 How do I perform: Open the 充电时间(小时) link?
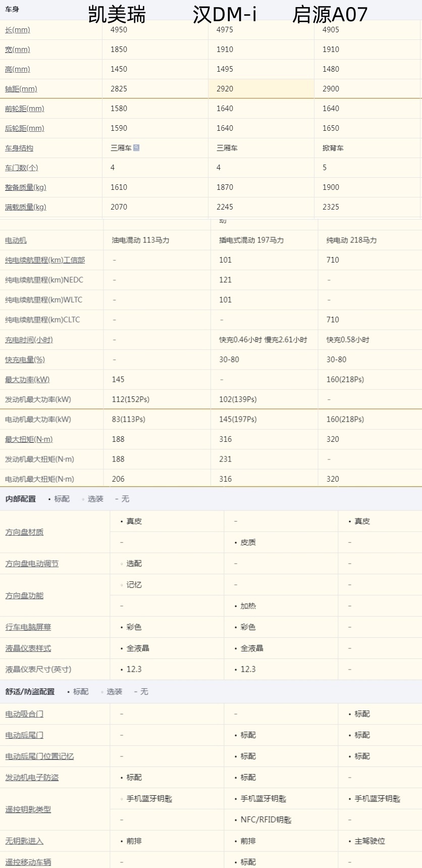(29, 340)
